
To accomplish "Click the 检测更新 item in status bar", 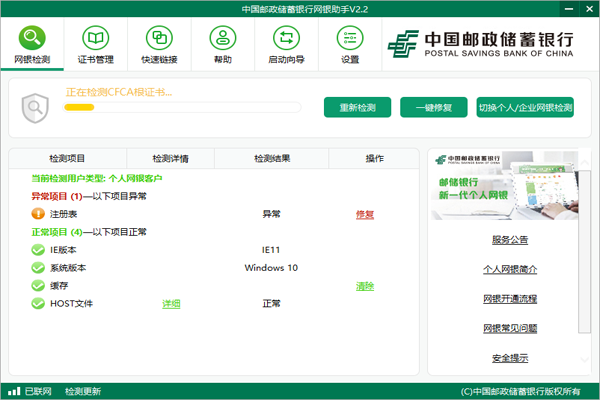I will (x=83, y=391).
